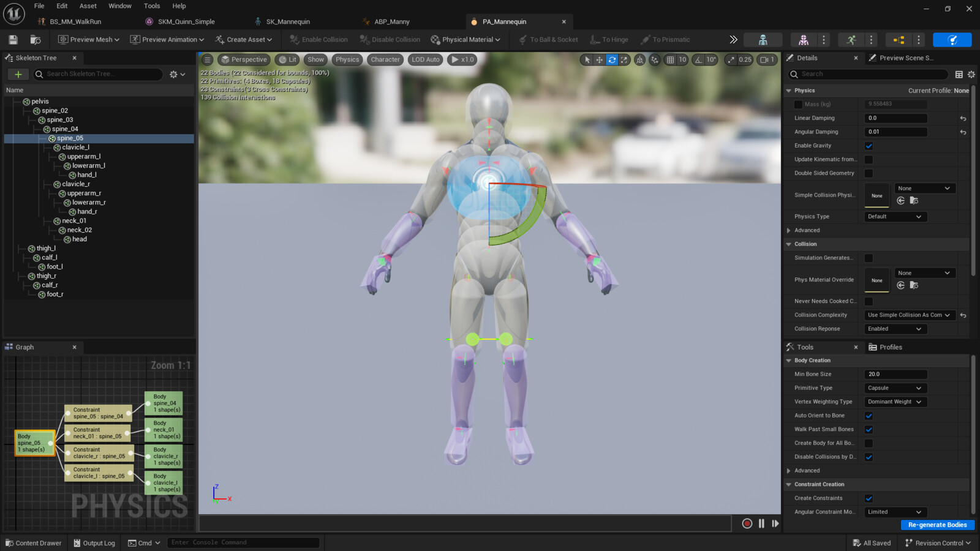Pause the simulation playback
This screenshot has height=551, width=980.
tap(761, 523)
